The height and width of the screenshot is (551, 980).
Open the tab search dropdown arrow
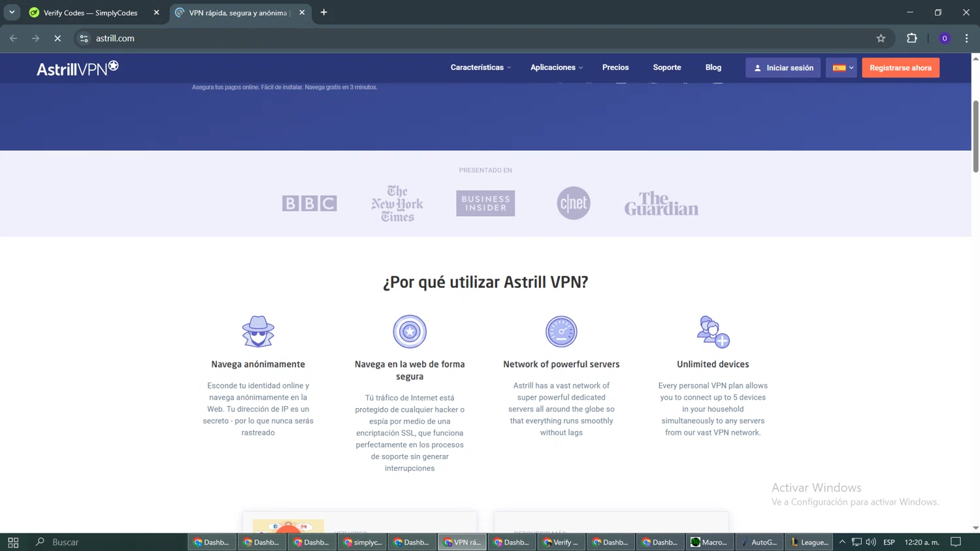[12, 12]
